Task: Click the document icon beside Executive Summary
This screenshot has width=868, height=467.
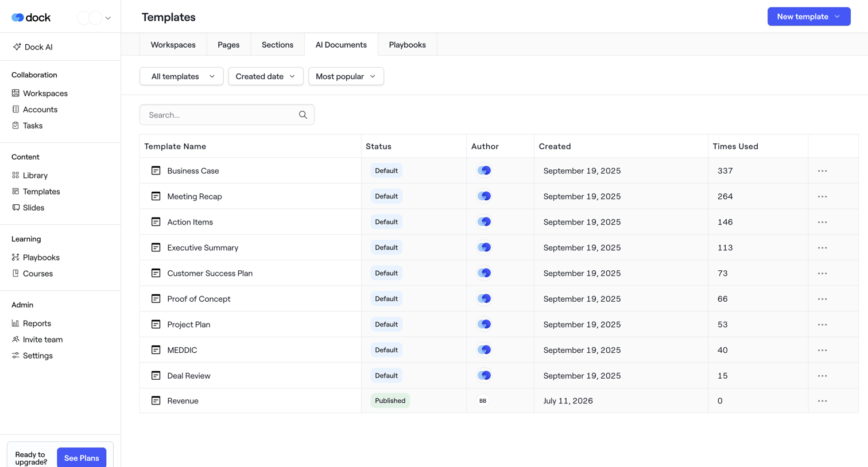Action: click(156, 247)
